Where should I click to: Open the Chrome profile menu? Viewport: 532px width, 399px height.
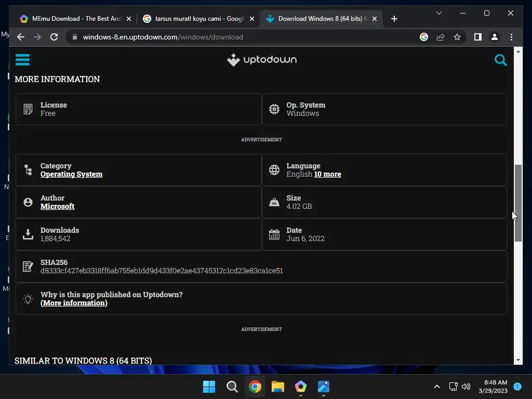point(495,37)
